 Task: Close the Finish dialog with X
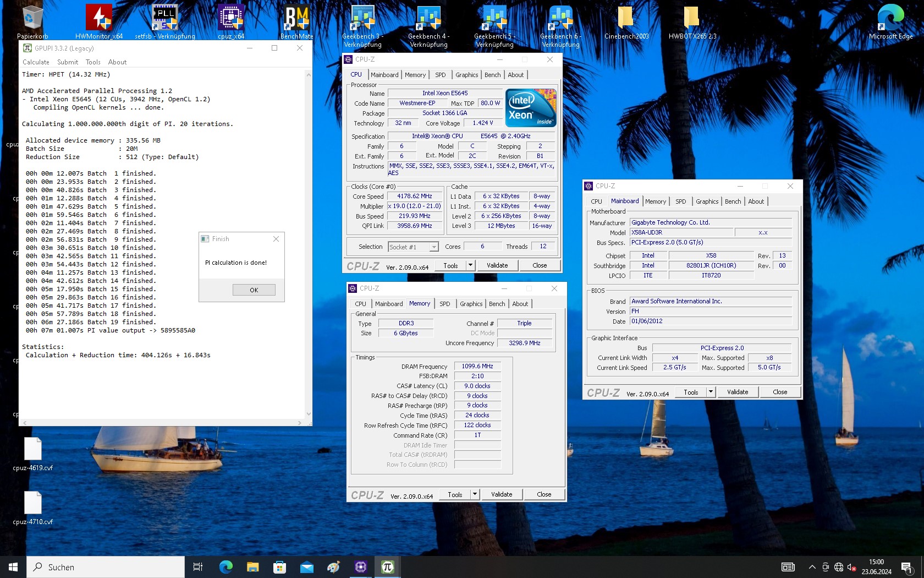[276, 239]
